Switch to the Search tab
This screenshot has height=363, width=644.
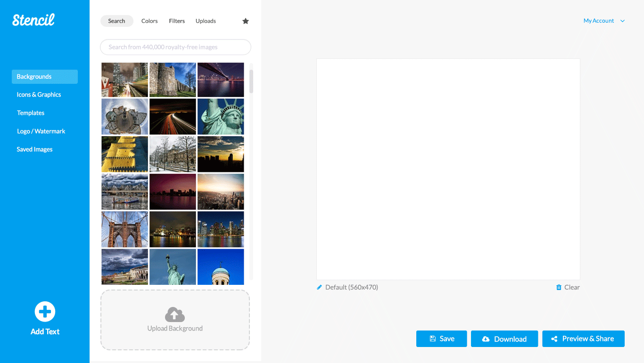coord(116,21)
